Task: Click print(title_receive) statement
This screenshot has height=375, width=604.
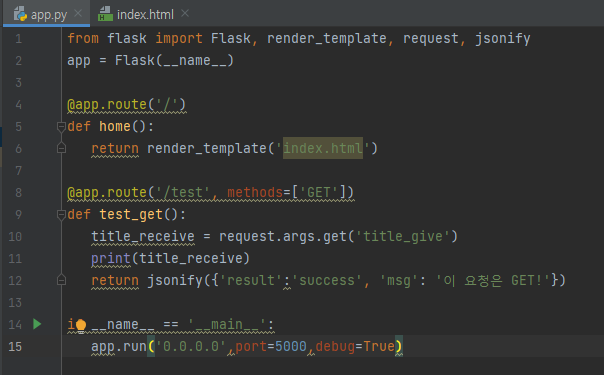Action: click(x=170, y=258)
